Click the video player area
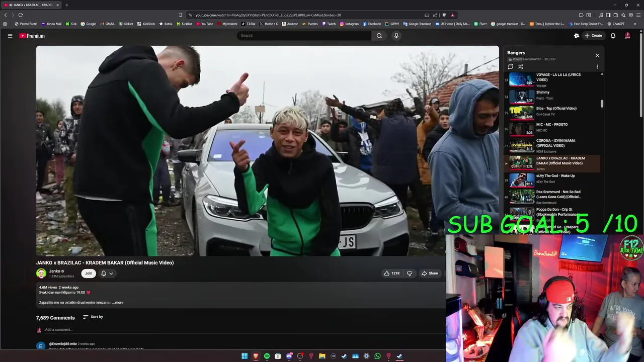 267,151
